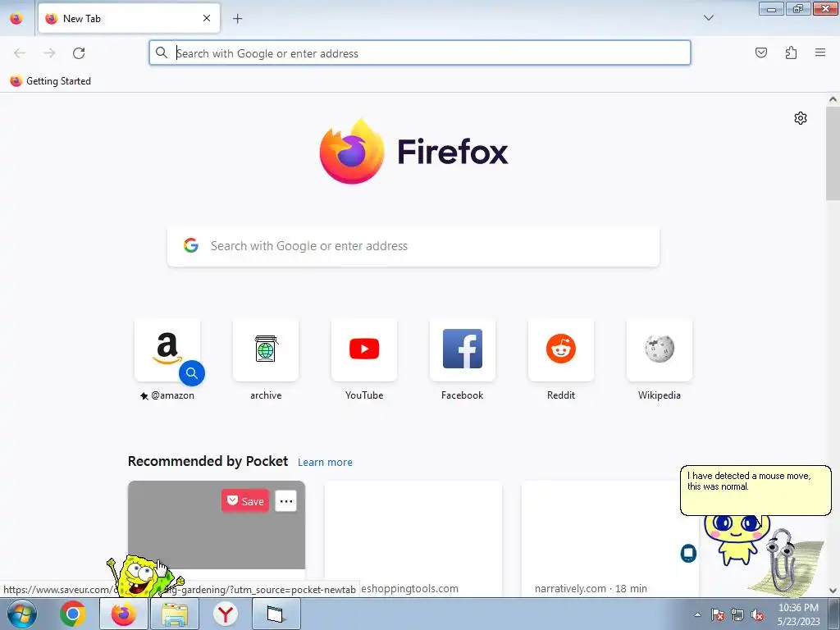Click the page scrollbar down arrow
Image resolution: width=840 pixels, height=630 pixels.
click(x=833, y=591)
